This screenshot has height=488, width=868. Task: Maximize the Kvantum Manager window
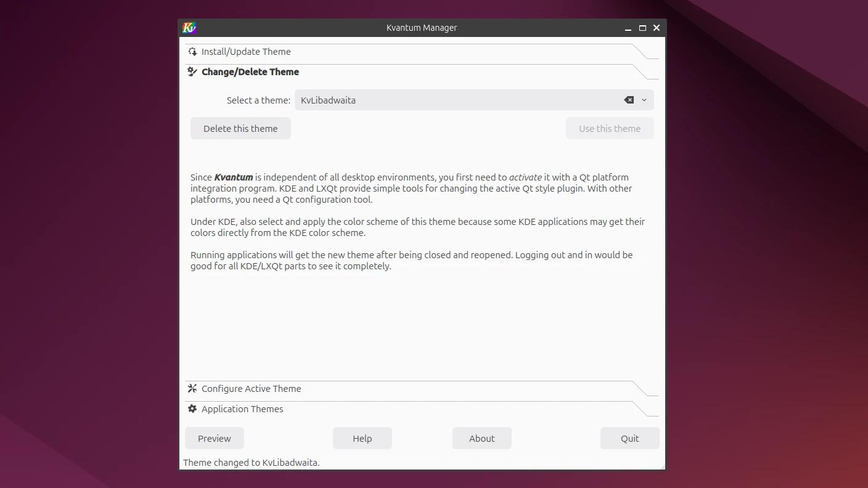pyautogui.click(x=642, y=28)
